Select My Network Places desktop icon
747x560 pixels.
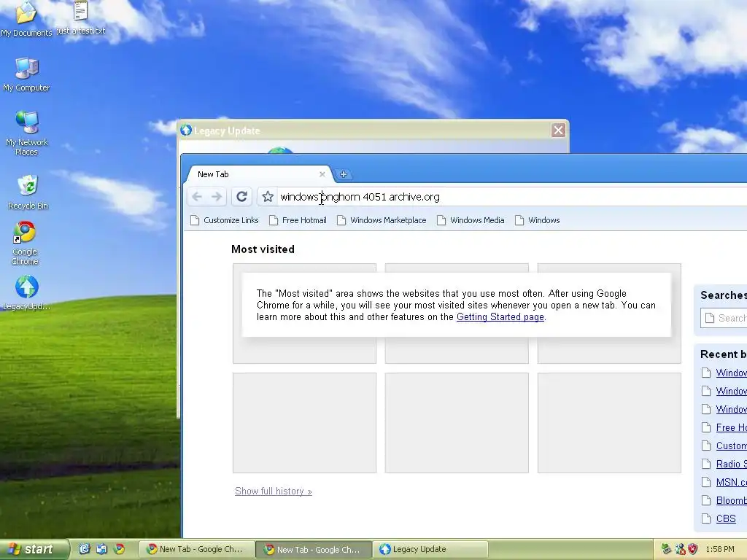point(27,133)
